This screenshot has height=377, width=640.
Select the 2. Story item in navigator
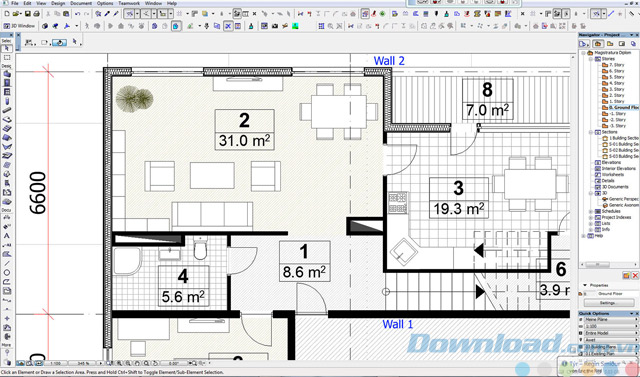point(616,95)
